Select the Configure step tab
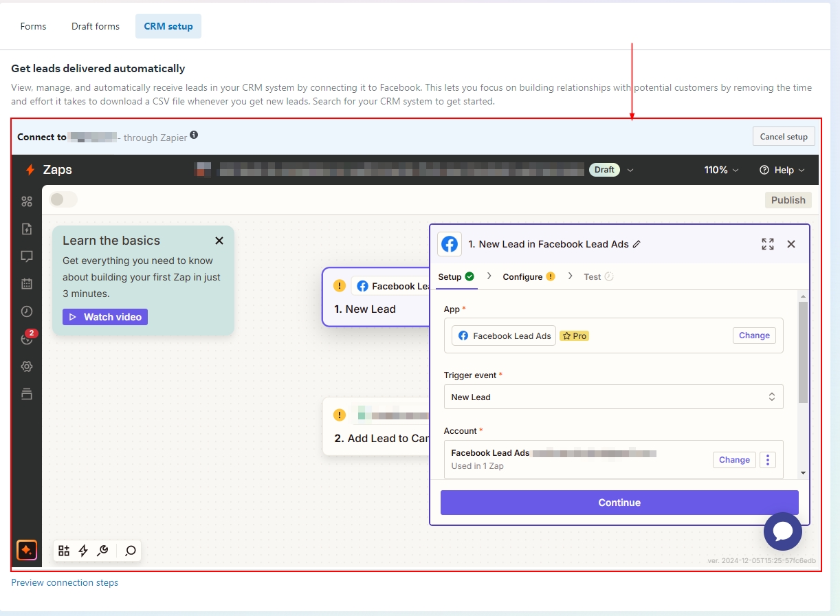Viewport: 840px width, 616px height. [x=528, y=276]
